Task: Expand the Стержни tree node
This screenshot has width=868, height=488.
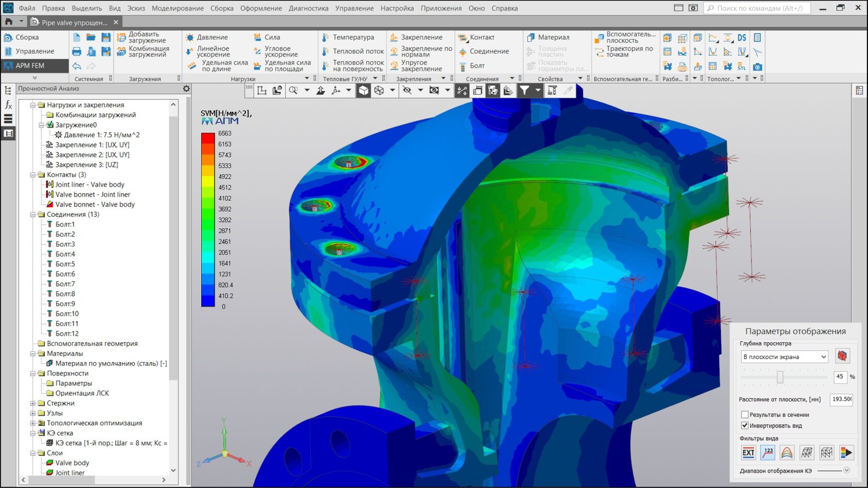Action: (x=33, y=403)
